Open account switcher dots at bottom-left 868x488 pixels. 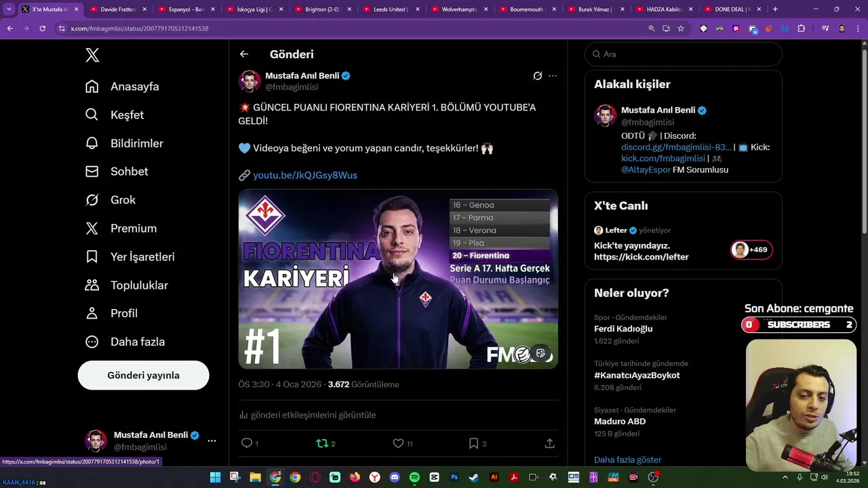tap(212, 441)
